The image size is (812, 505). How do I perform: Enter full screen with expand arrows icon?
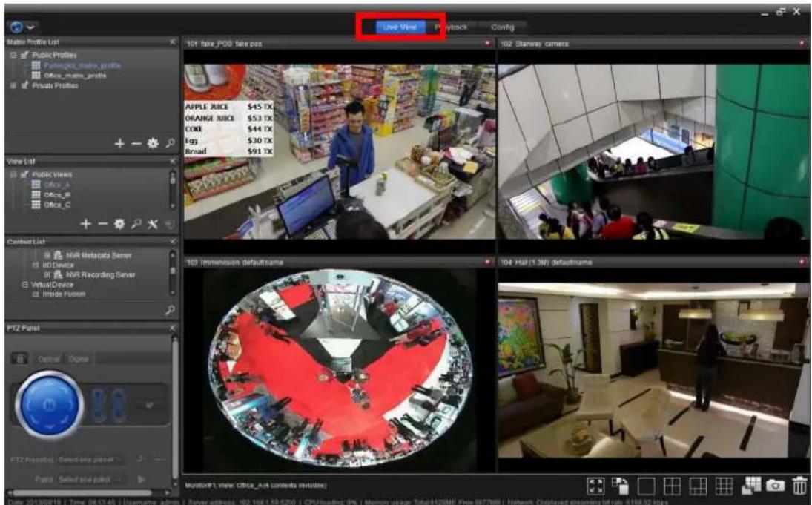[595, 486]
